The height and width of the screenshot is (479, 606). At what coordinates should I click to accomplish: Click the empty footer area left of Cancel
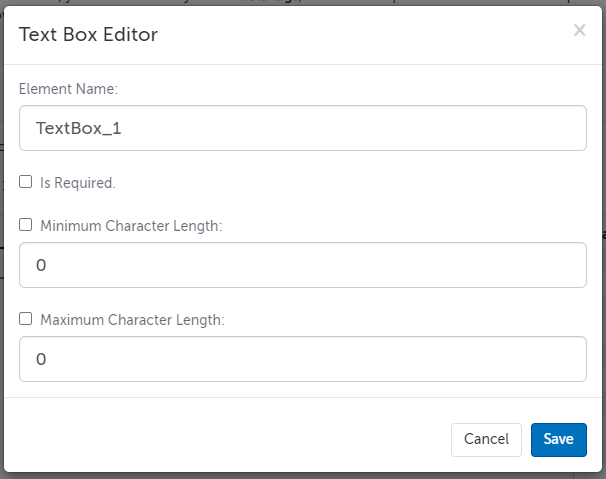220,439
